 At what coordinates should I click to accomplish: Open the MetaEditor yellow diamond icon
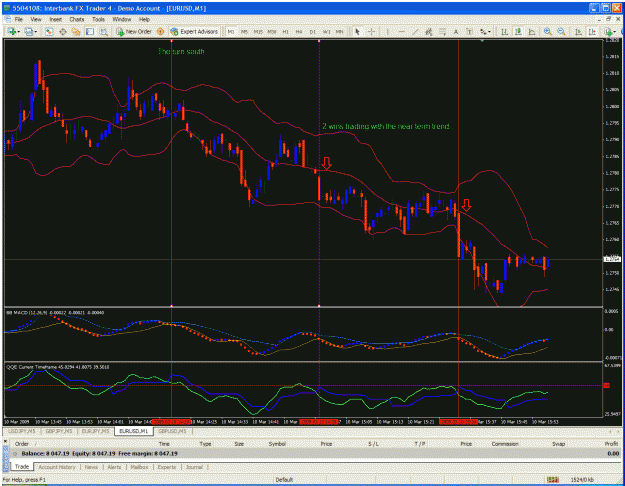pyautogui.click(x=160, y=31)
